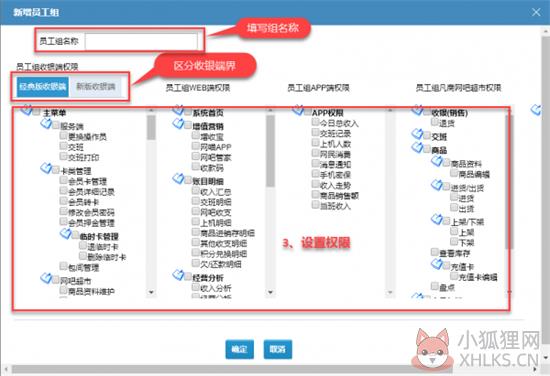Click the 系统首页 folder icon
This screenshot has height=376, width=550.
point(178,110)
